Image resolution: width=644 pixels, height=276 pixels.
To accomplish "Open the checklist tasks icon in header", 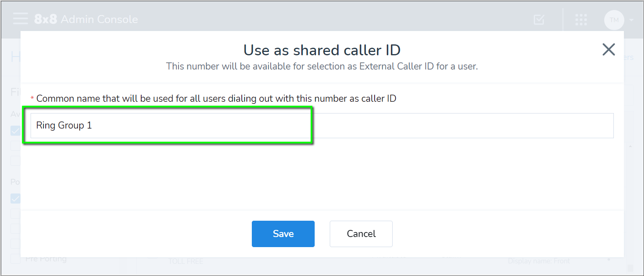I will [539, 20].
